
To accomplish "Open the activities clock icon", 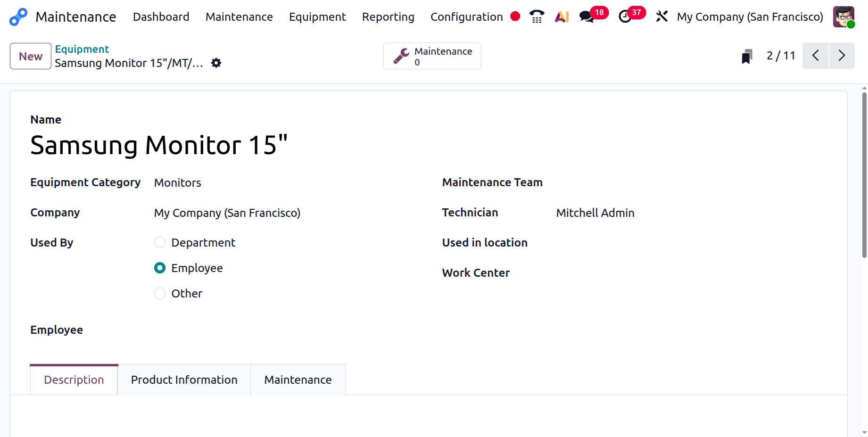I will 625,17.
